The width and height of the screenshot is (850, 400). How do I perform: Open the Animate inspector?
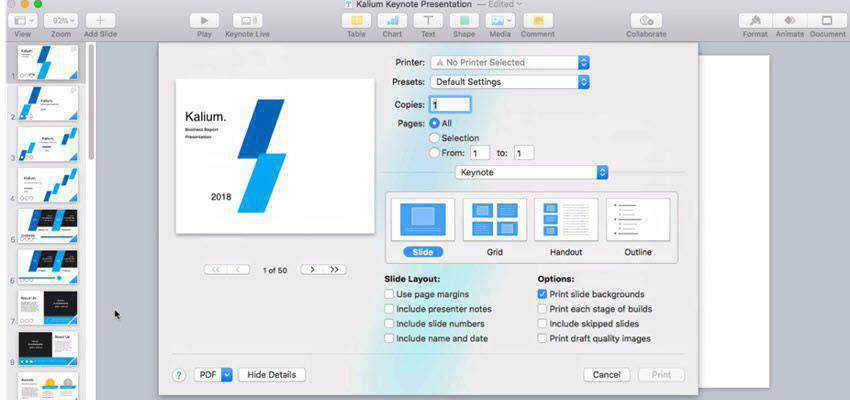point(790,21)
